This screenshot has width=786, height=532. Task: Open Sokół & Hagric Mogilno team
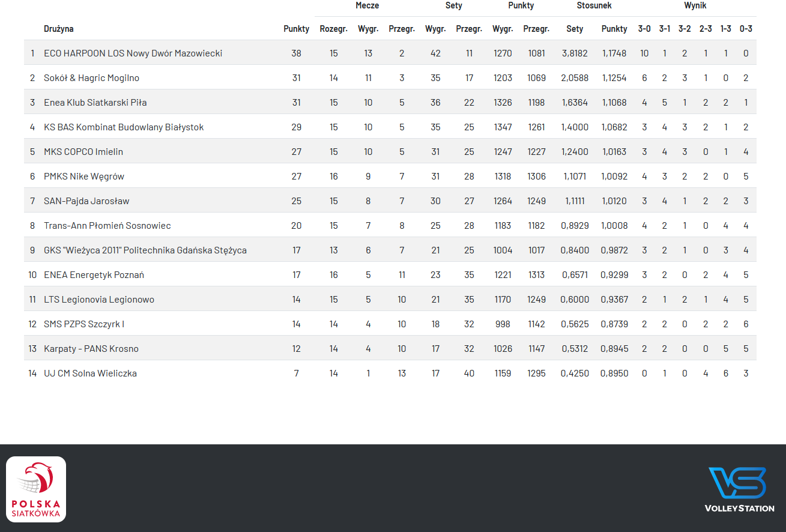[x=91, y=78]
